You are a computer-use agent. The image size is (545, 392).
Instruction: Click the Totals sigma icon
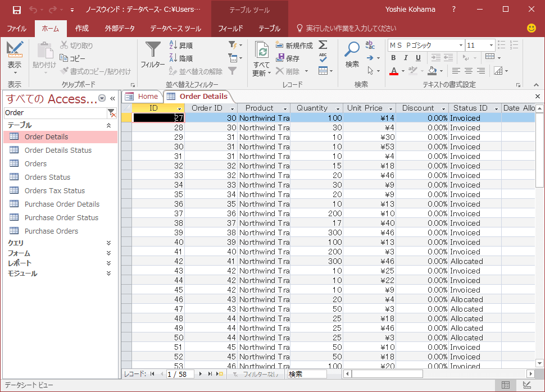323,45
